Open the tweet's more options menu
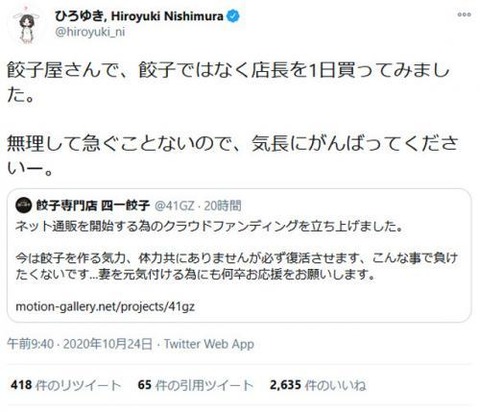The width and height of the screenshot is (480, 412). tap(464, 15)
